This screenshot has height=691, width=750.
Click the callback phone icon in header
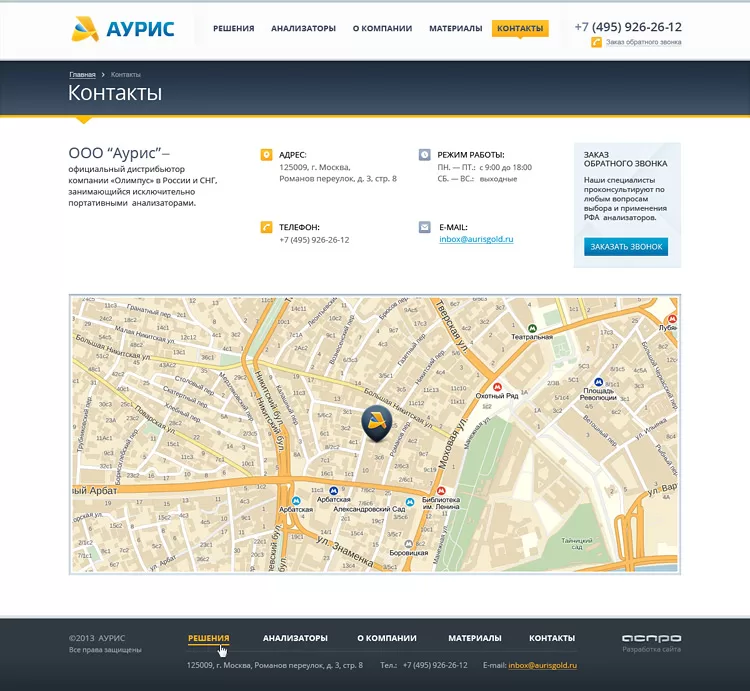[596, 42]
